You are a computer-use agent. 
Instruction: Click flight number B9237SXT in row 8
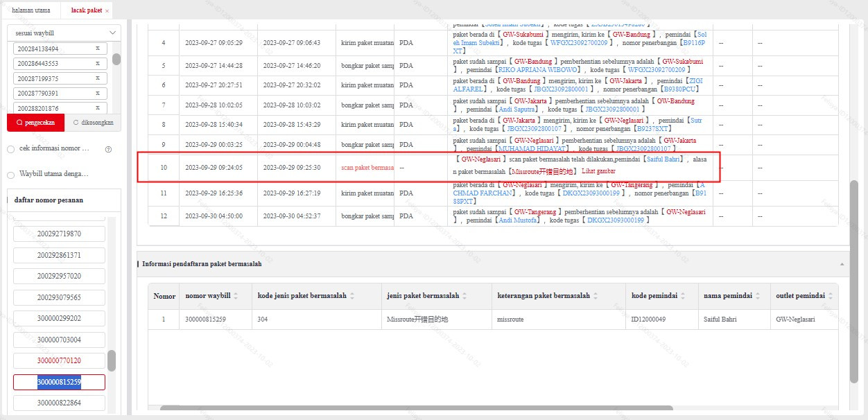652,128
